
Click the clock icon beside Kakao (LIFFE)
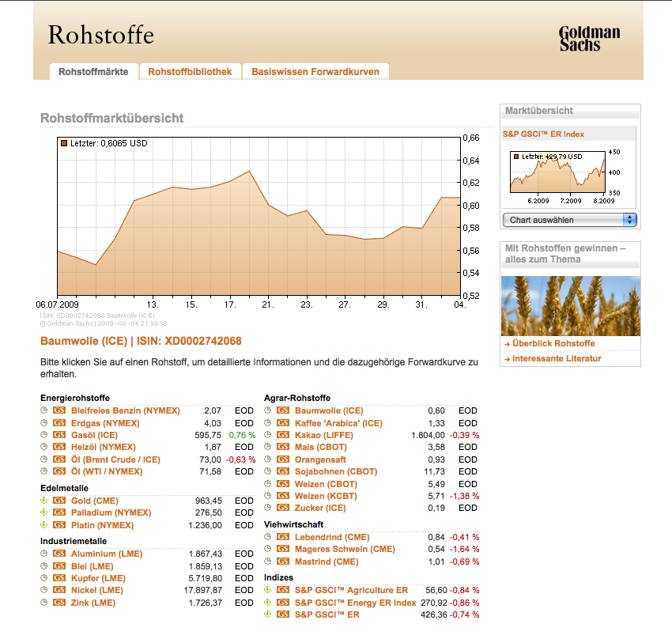point(267,435)
